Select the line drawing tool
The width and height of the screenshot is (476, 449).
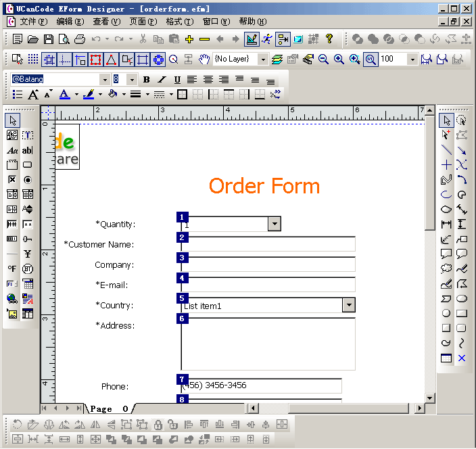click(446, 149)
